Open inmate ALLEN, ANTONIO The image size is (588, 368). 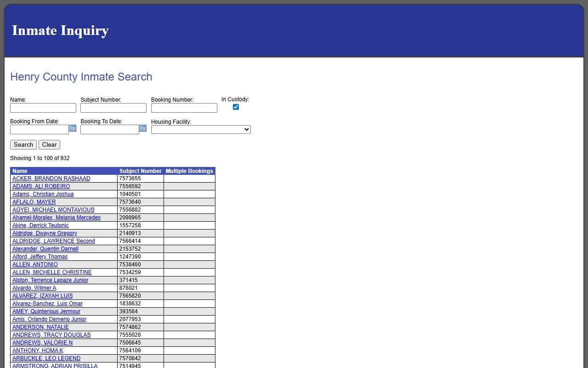pos(35,264)
